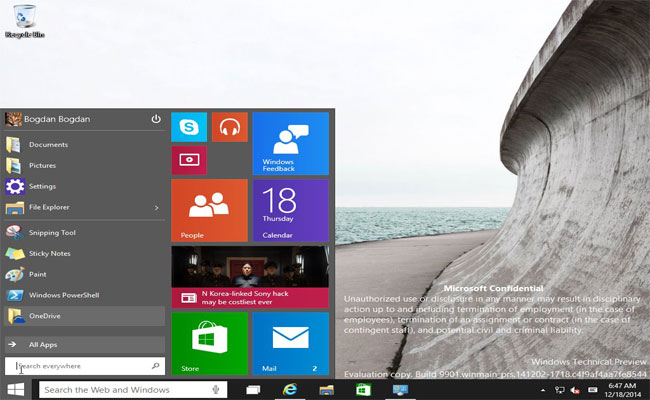Image resolution: width=650 pixels, height=400 pixels.
Task: Launch Windows PowerShell
Action: click(x=85, y=295)
